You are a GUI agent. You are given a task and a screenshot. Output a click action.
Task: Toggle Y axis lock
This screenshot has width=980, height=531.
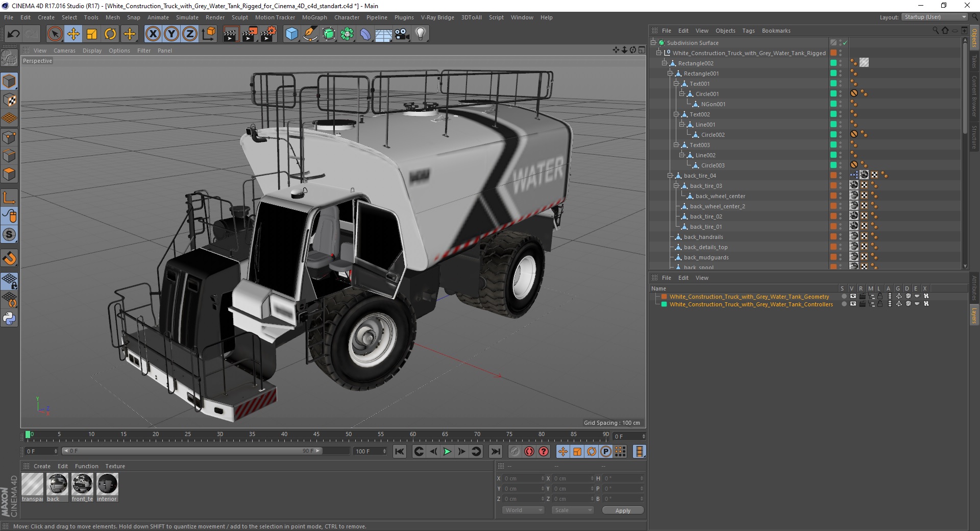(x=171, y=34)
